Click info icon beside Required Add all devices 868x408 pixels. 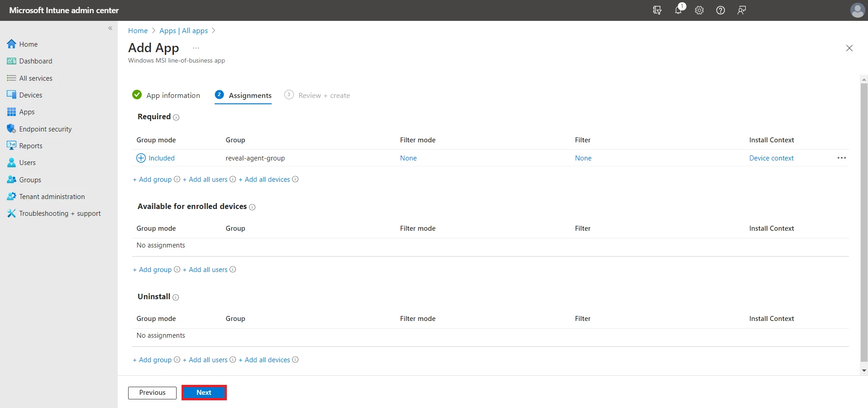pyautogui.click(x=295, y=179)
